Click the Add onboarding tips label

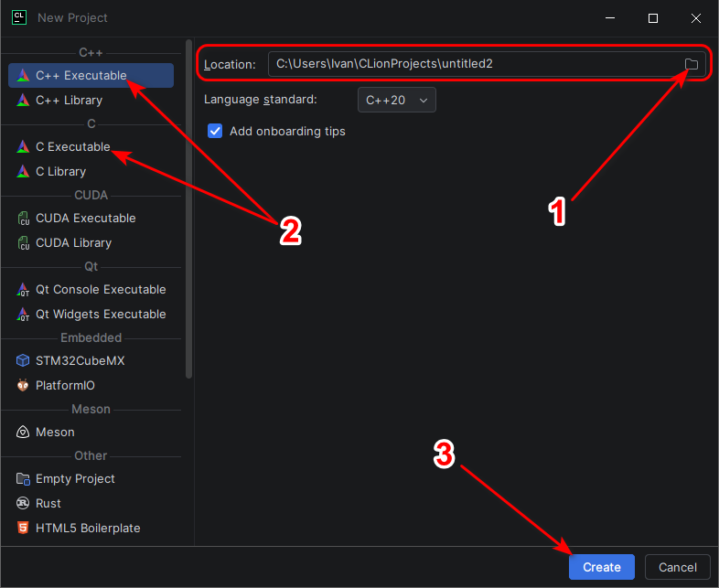point(287,131)
